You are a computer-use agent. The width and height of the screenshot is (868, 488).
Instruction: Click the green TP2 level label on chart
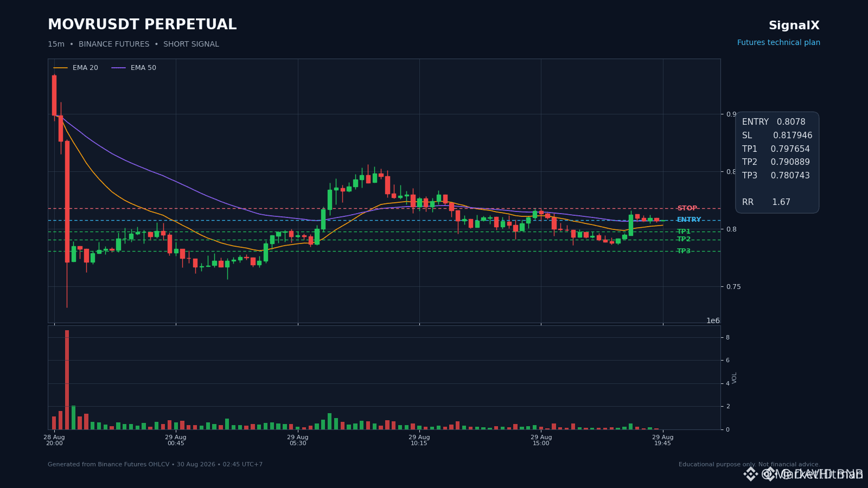[684, 239]
